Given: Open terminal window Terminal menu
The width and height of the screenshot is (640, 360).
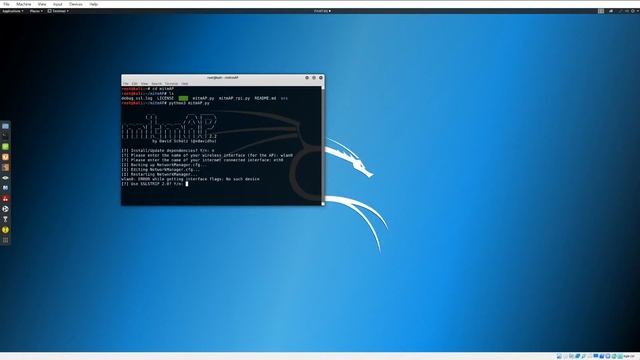Looking at the screenshot, I should tap(171, 84).
